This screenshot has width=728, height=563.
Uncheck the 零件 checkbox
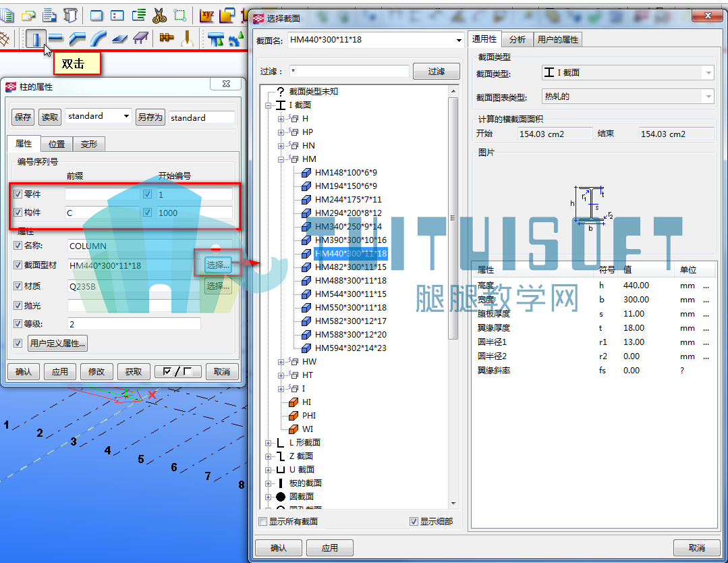(x=18, y=194)
